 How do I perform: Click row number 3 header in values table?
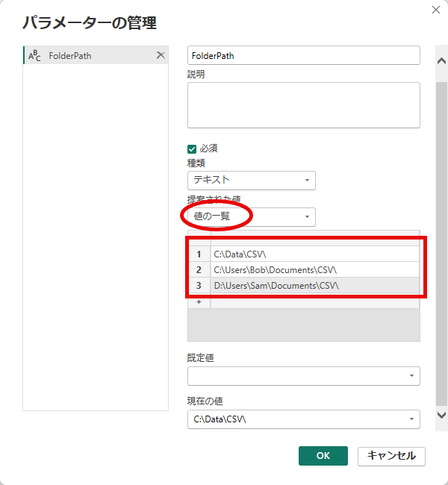[199, 285]
